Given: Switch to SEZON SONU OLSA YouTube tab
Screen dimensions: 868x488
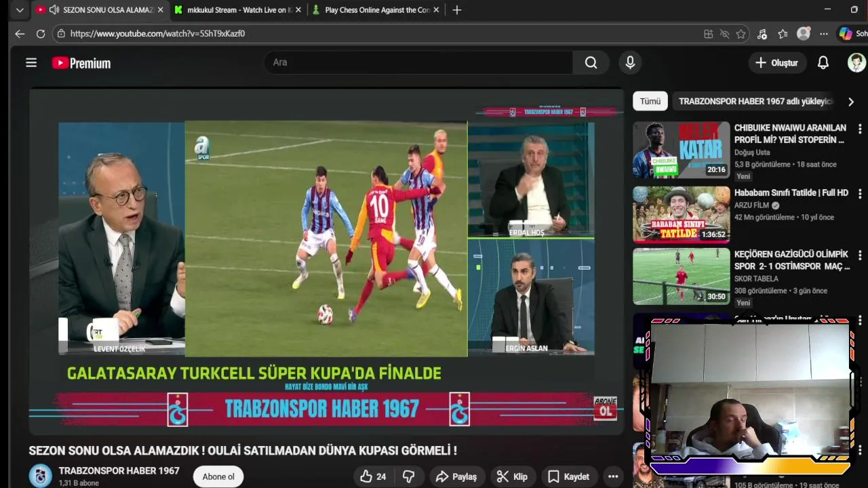Looking at the screenshot, I should click(x=100, y=10).
